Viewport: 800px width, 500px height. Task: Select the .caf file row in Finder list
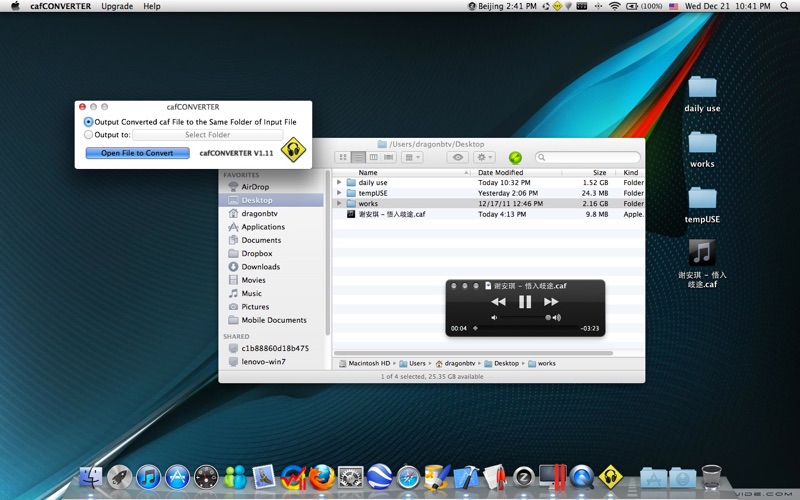[x=488, y=214]
